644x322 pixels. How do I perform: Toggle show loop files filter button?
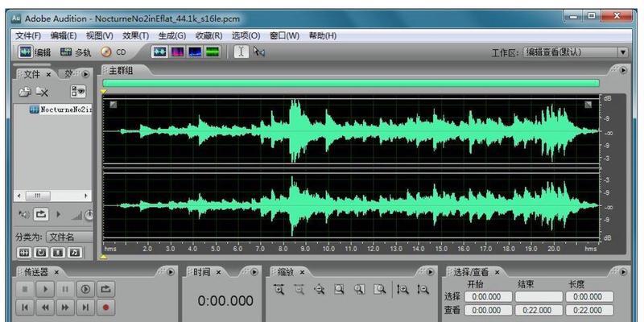41,252
